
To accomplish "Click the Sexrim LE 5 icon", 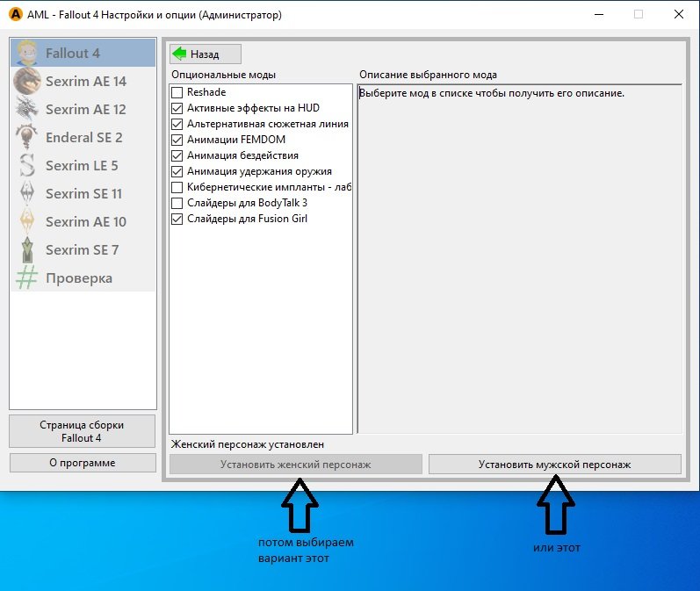I will tap(27, 166).
